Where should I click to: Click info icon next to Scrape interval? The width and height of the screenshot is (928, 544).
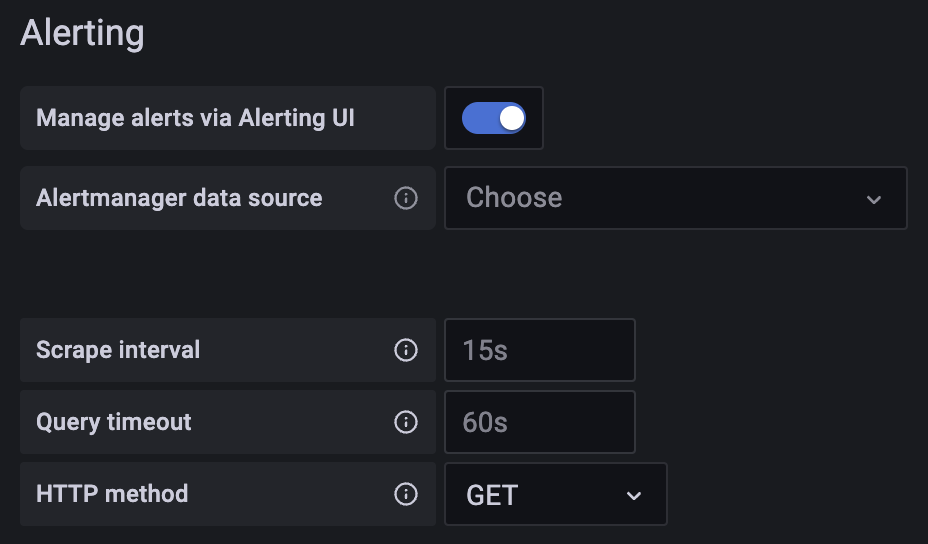coord(406,350)
